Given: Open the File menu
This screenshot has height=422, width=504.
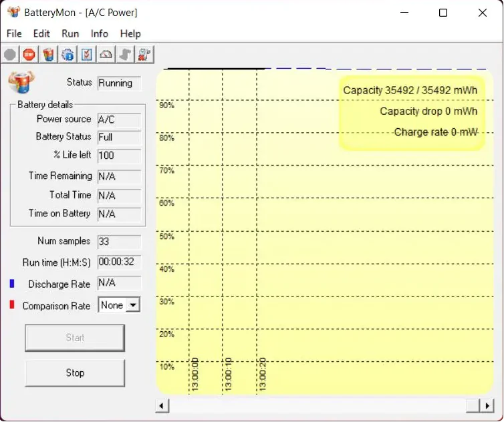Looking at the screenshot, I should coord(14,33).
